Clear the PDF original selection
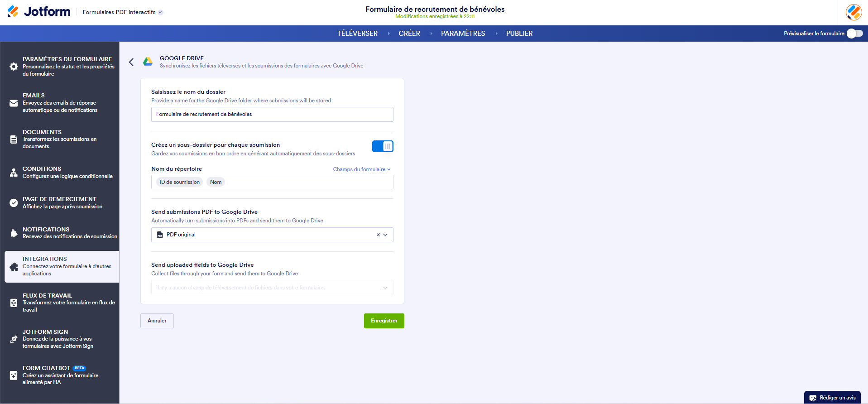This screenshot has height=404, width=868. [378, 235]
